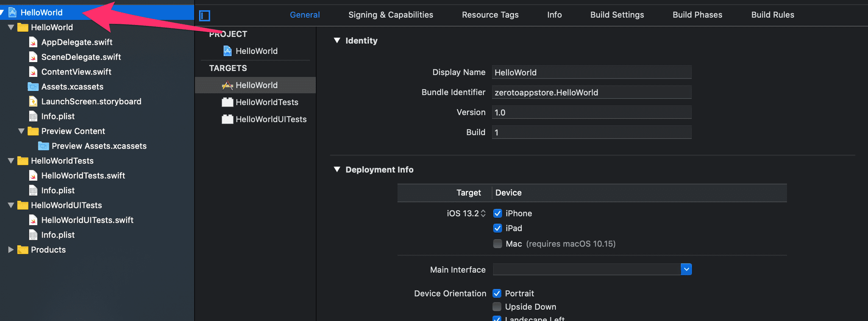Screen dimensions: 868x321
Task: Select Info.plist under HelloWorldTests group
Action: (x=58, y=190)
